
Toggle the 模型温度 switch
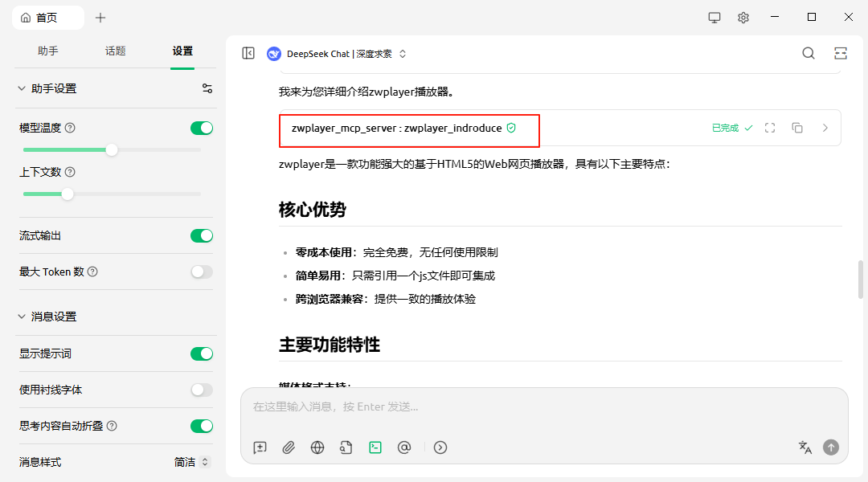(x=202, y=128)
